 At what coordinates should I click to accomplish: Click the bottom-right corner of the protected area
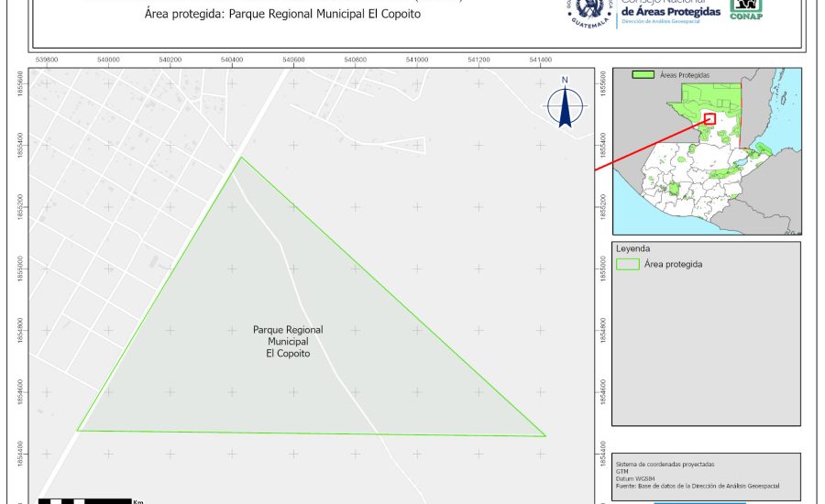(545, 436)
